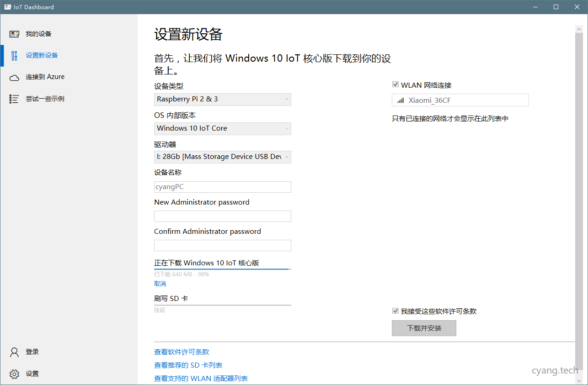Toggle the 我接受这些软件许可条款 checkbox
588x385 pixels.
click(396, 311)
